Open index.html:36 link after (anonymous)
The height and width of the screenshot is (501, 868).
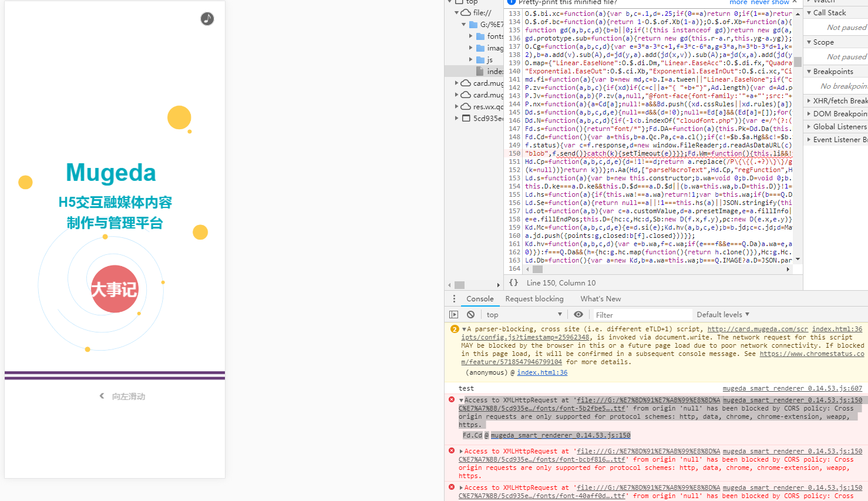pos(542,372)
